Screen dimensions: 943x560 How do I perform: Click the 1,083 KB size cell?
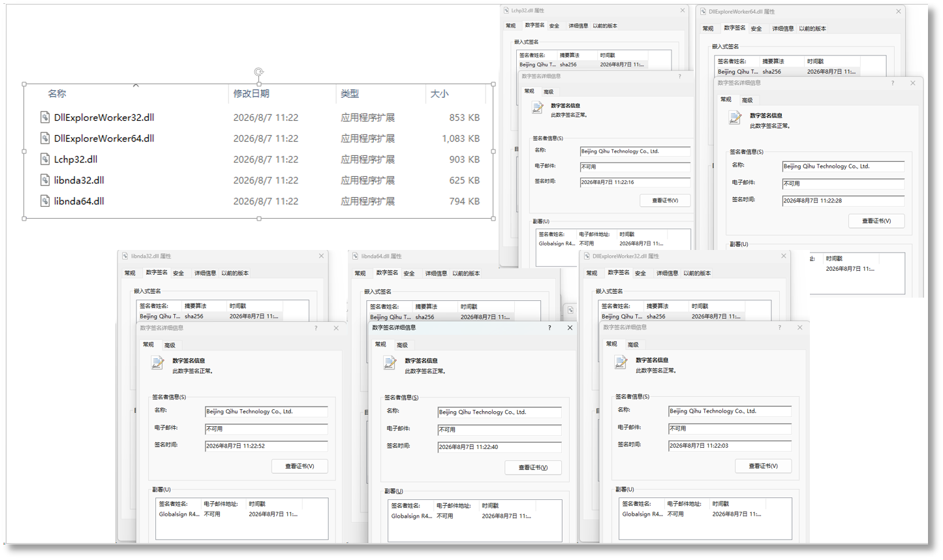tap(461, 138)
